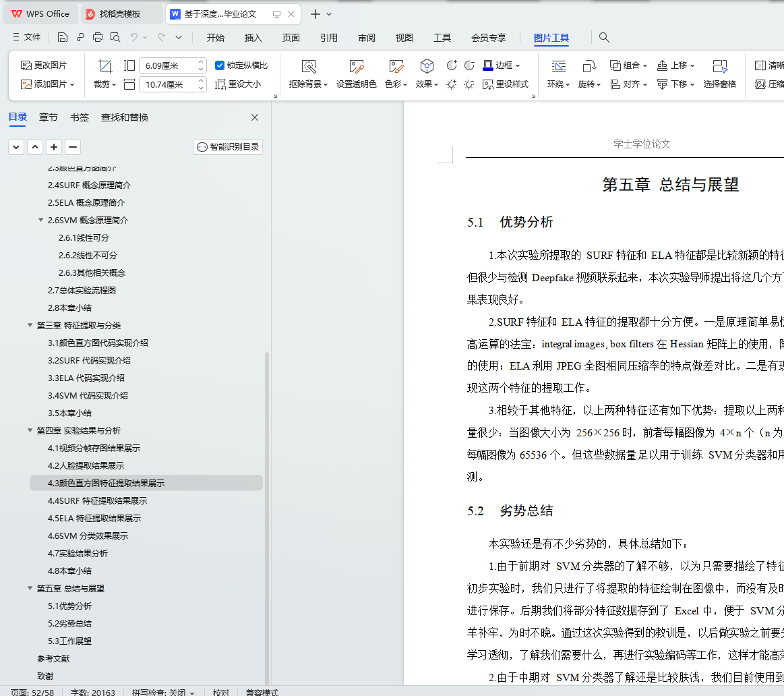
Task: Click collapse-all down chevron in outline toolbar
Action: 16,146
